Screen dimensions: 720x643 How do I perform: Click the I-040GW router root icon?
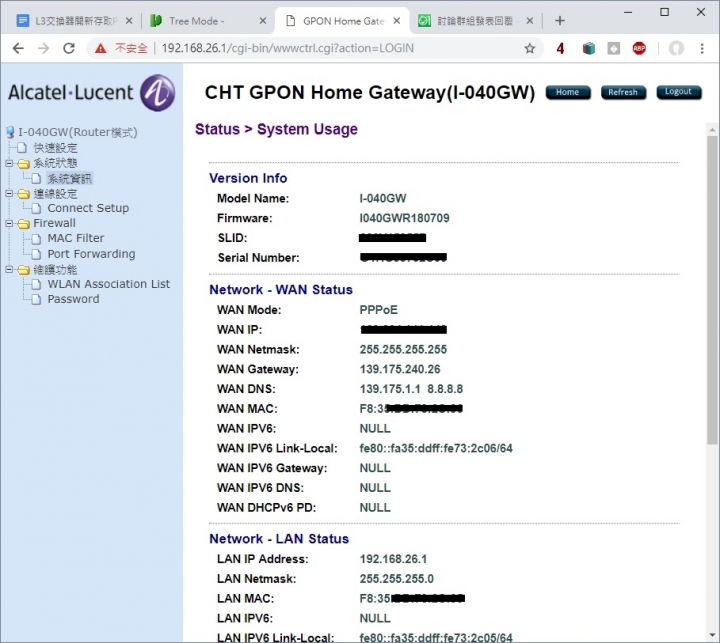coord(10,132)
